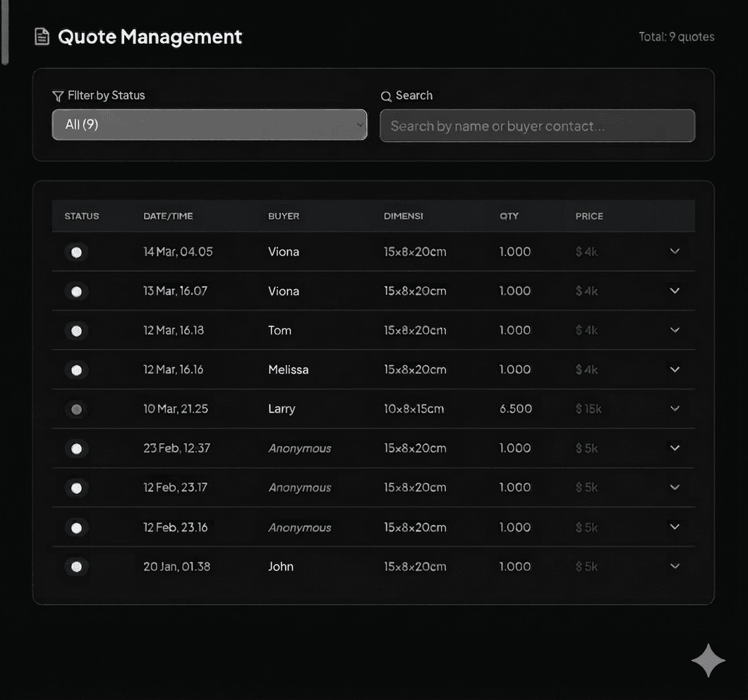Select buyer name John
Image resolution: width=748 pixels, height=700 pixels.
pos(281,567)
